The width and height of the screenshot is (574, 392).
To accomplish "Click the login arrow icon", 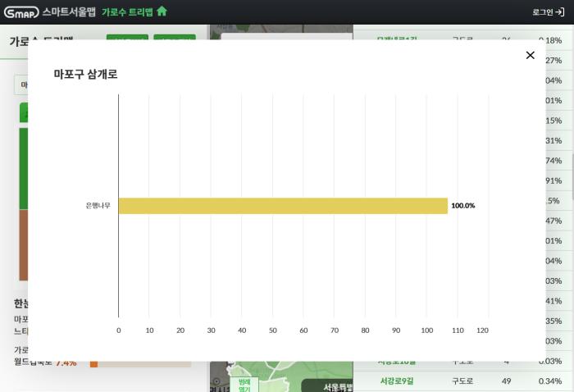I will click(x=560, y=12).
